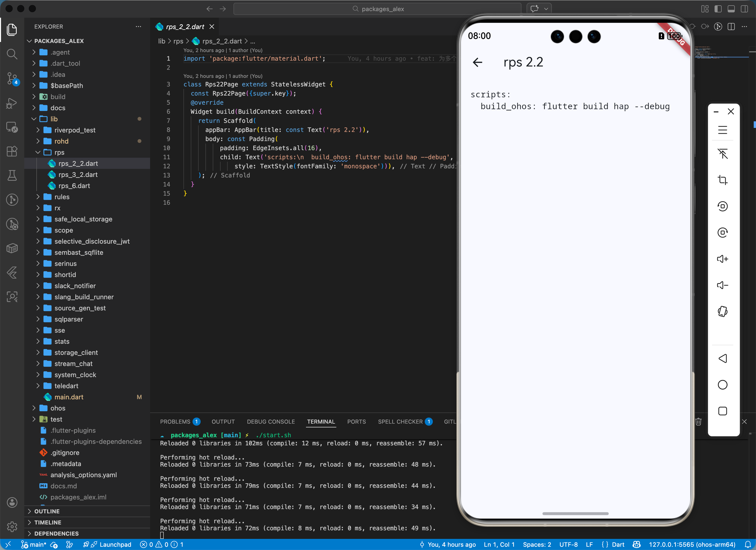Click Launchpad in the status bar

click(115, 544)
